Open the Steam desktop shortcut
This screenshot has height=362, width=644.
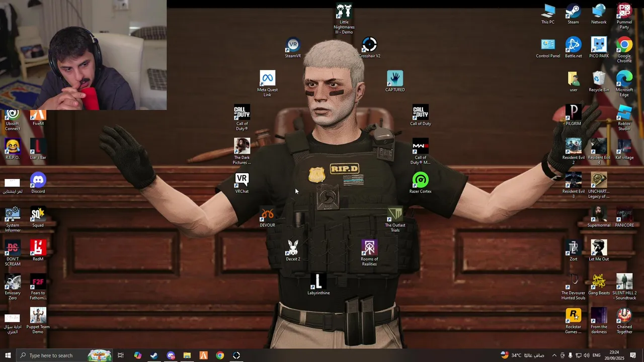(x=573, y=14)
